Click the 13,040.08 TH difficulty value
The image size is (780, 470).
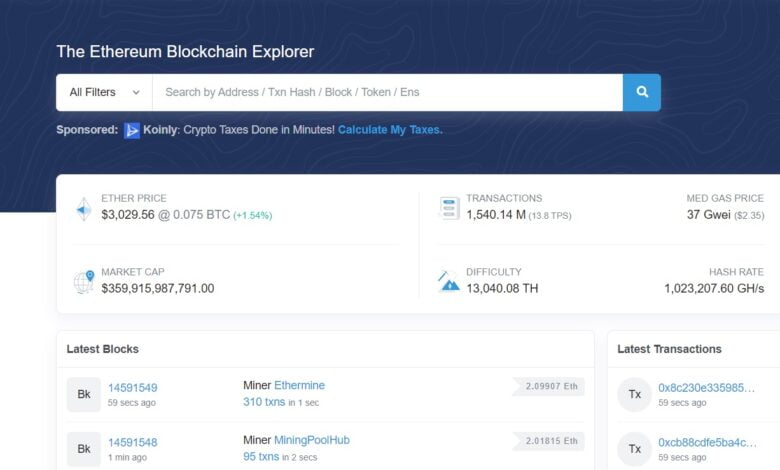tap(502, 288)
